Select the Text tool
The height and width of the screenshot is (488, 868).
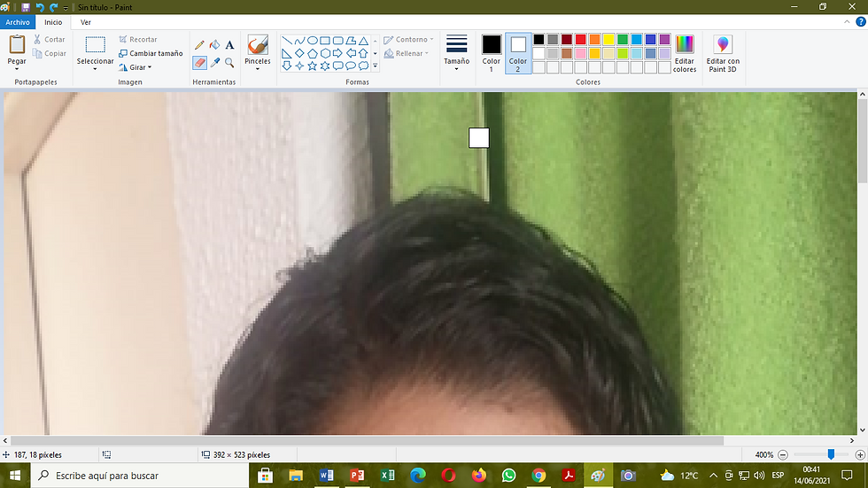pos(229,45)
